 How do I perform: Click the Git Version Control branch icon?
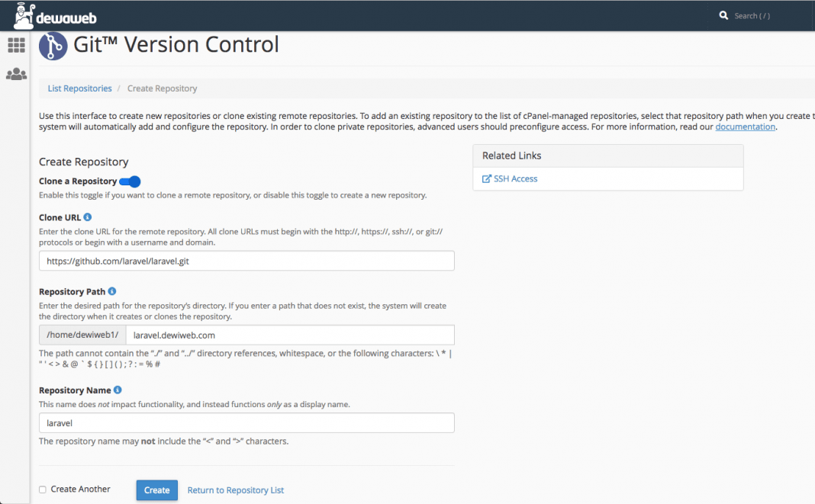[x=53, y=46]
